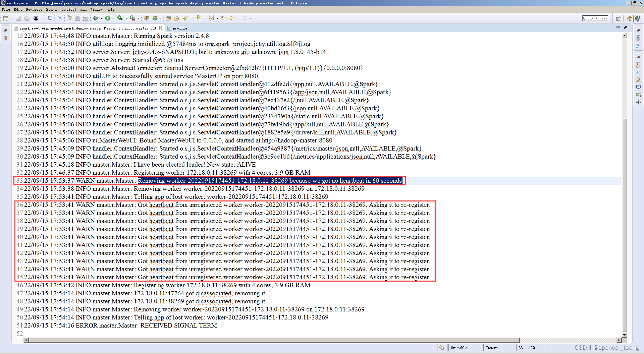Expand the New wizard dropdown arrow
Screen dimensions: 644x354
[11, 18]
